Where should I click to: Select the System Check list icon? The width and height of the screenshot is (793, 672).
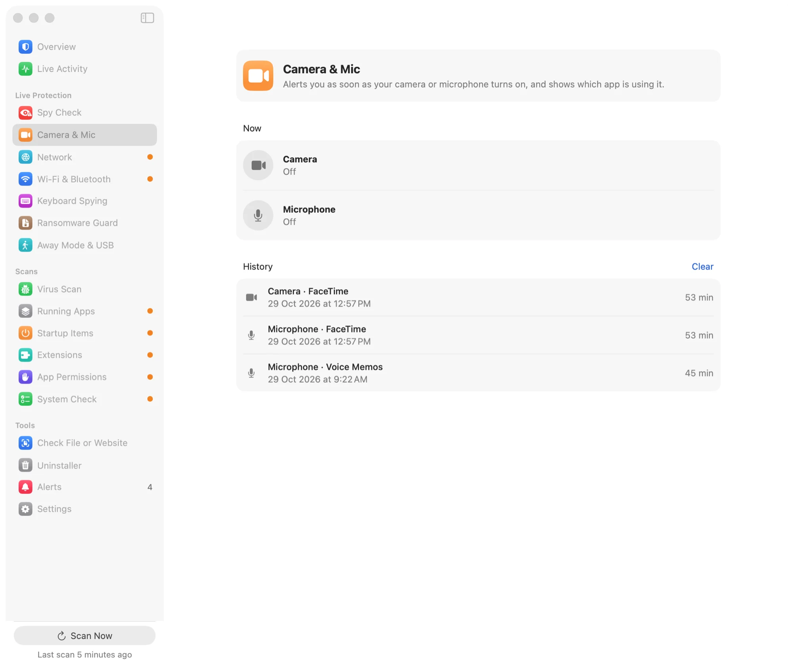point(25,399)
